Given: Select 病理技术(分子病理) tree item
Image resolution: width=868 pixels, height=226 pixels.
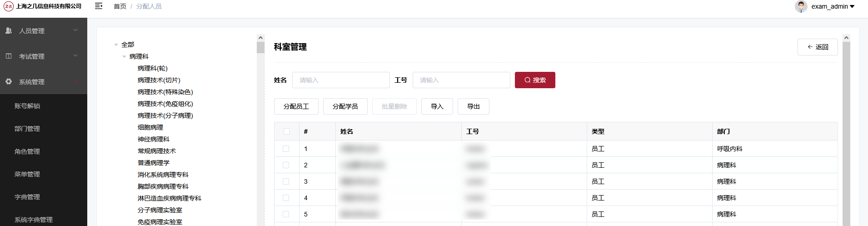Looking at the screenshot, I should click(x=165, y=116).
